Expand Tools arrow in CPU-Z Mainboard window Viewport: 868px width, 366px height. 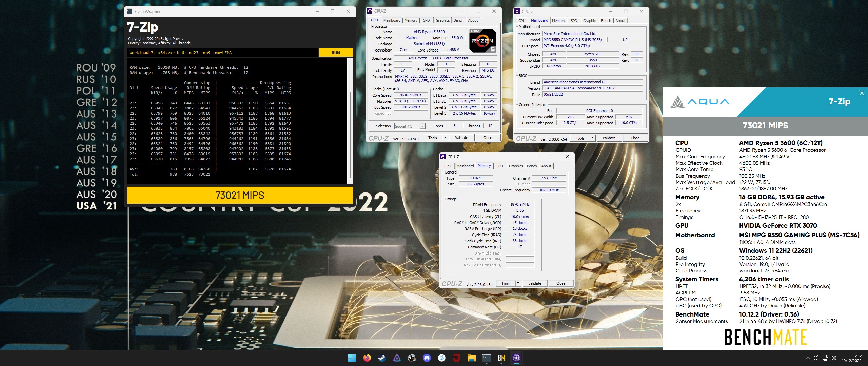[592, 138]
